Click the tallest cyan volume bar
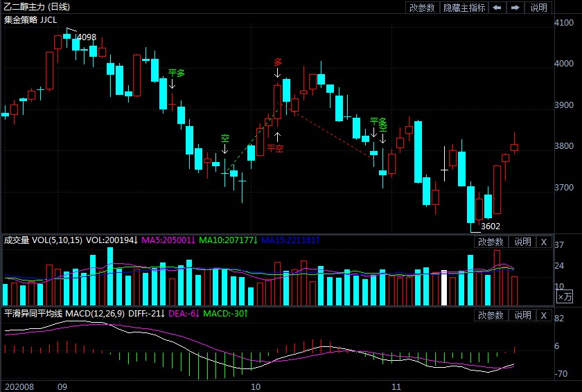The image size is (582, 392). pyautogui.click(x=110, y=276)
